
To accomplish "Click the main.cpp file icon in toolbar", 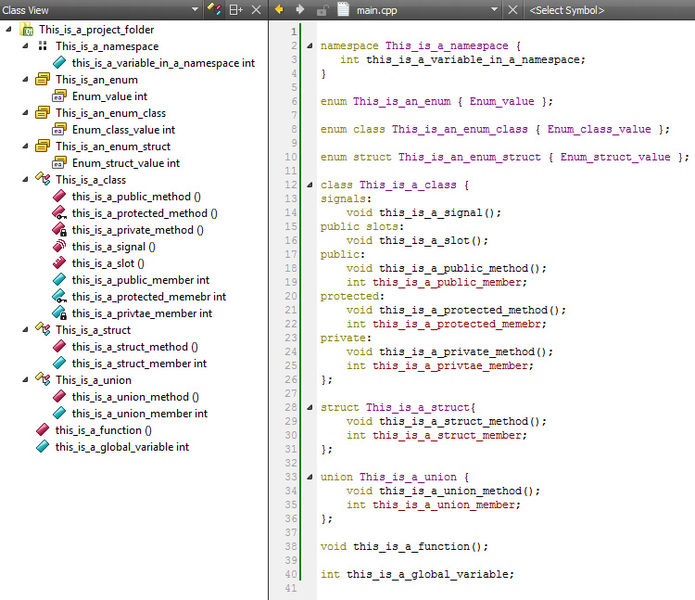I will click(344, 10).
